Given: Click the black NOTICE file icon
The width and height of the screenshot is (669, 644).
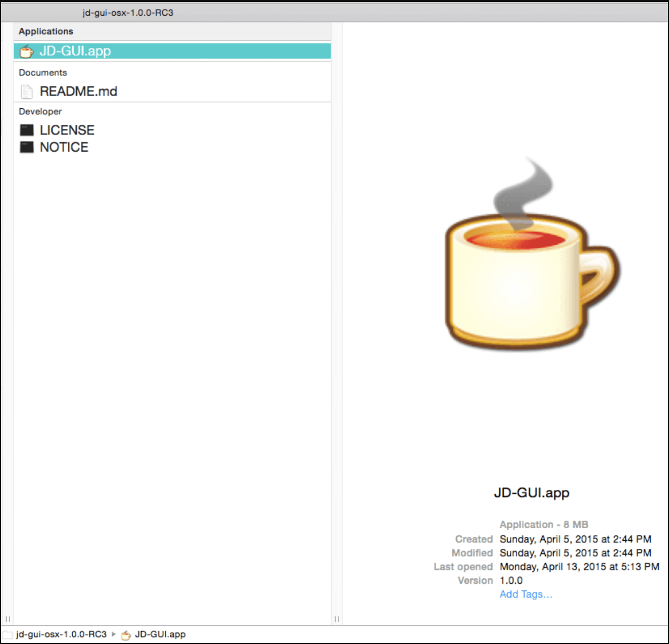Looking at the screenshot, I should tap(27, 147).
